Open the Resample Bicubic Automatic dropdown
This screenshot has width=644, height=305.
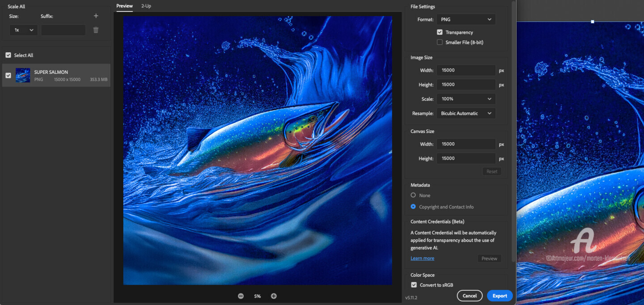coord(466,113)
